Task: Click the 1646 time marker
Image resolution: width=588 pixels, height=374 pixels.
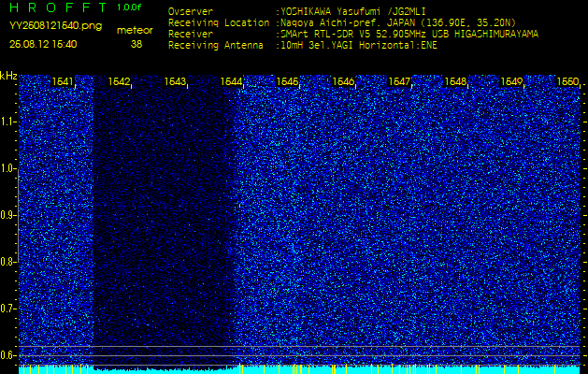Action: click(x=343, y=81)
